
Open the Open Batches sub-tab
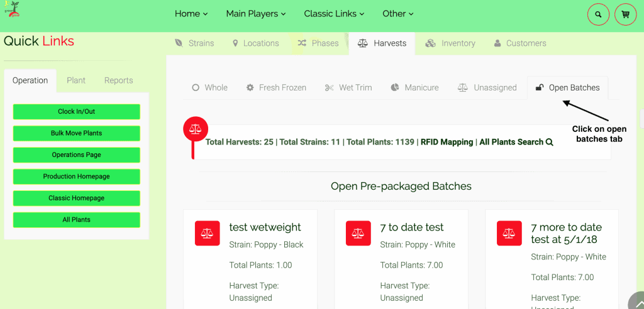[x=568, y=87]
